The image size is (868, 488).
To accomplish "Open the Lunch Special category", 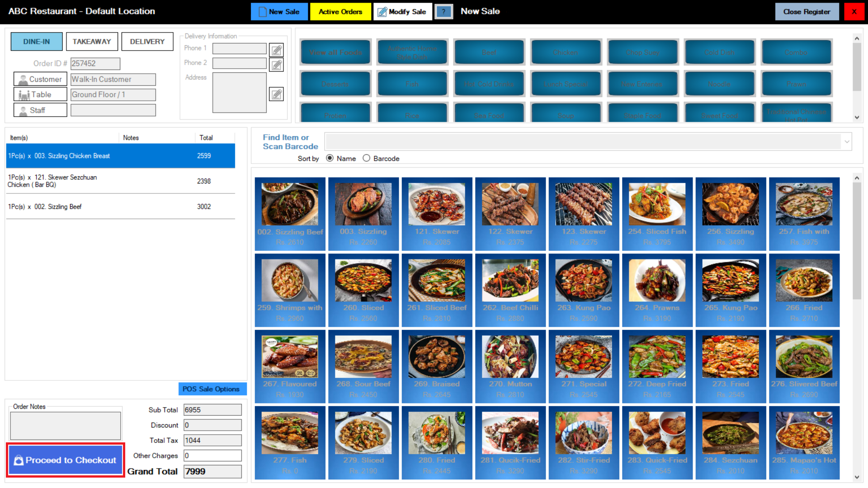I will coord(566,84).
